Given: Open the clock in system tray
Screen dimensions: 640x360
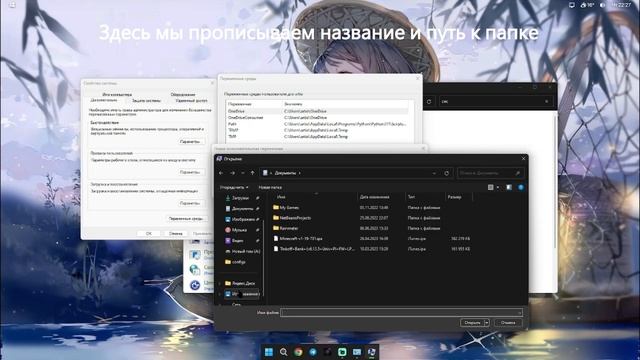Looking at the screenshot, I should pos(622,5).
